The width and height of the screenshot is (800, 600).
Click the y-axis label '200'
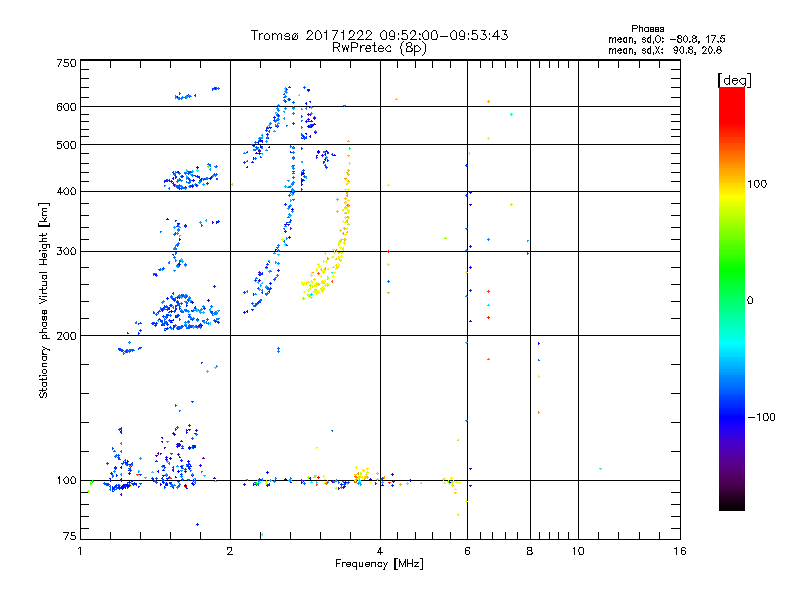[66, 336]
